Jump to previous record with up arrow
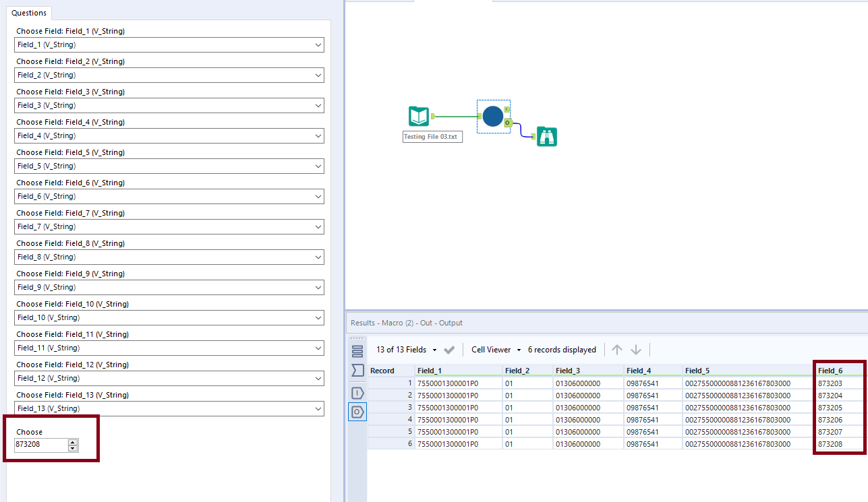868x502 pixels. pyautogui.click(x=617, y=350)
